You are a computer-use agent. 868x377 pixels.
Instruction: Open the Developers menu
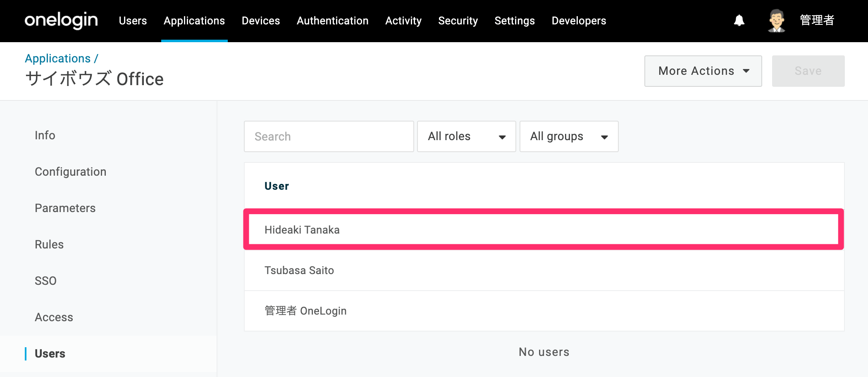pos(579,21)
